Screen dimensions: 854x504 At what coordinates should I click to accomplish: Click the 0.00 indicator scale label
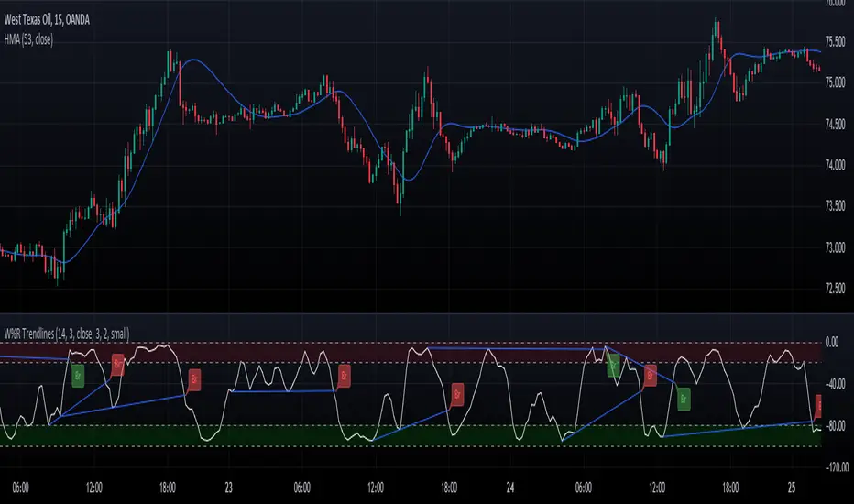click(x=832, y=342)
